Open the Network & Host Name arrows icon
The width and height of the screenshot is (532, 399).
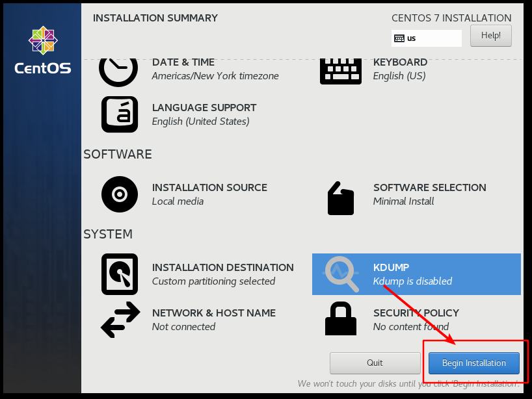[x=120, y=320]
